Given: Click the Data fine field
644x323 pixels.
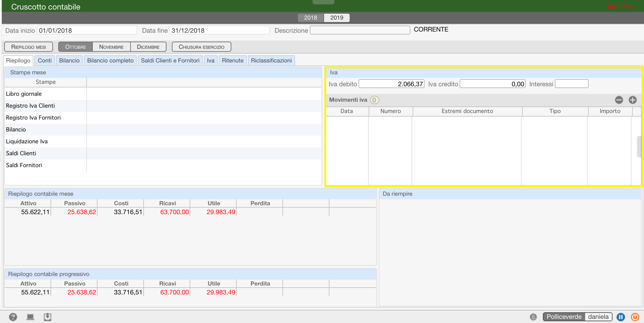Looking at the screenshot, I should pyautogui.click(x=220, y=30).
